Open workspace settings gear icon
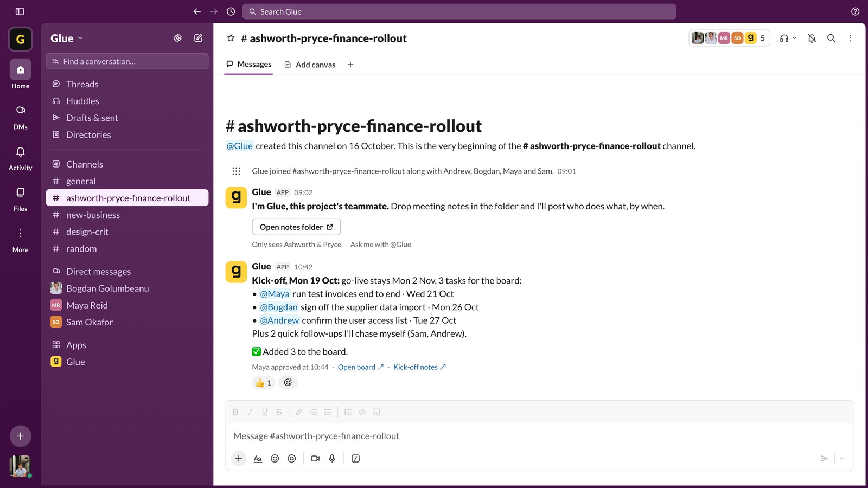 (177, 38)
